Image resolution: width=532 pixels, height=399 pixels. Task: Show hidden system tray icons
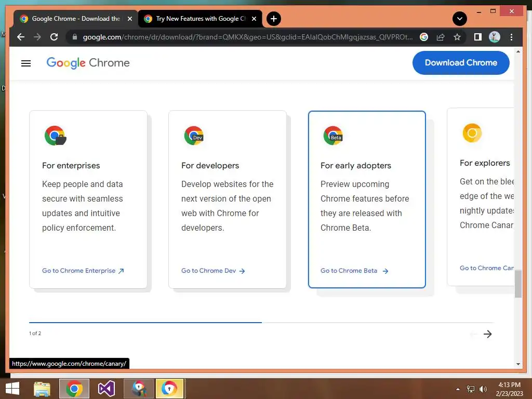458,389
